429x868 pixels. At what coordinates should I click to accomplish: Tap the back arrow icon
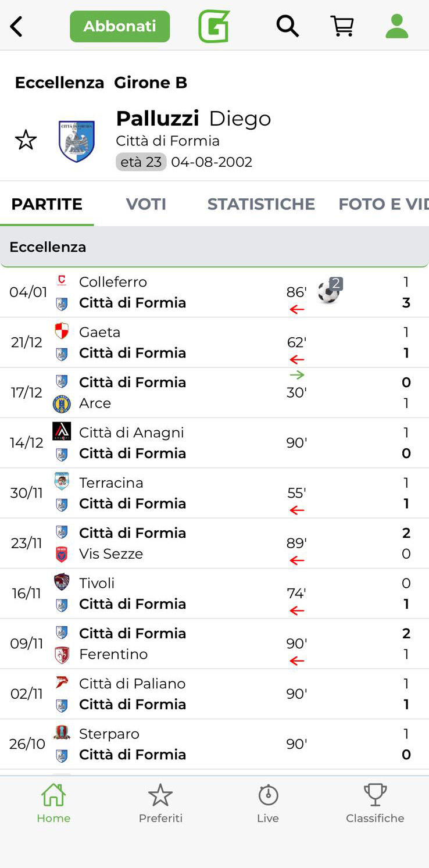(17, 27)
